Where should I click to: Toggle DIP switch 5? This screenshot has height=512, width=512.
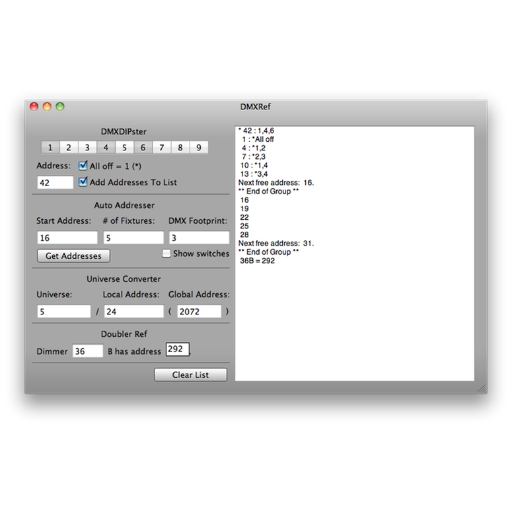coord(124,147)
